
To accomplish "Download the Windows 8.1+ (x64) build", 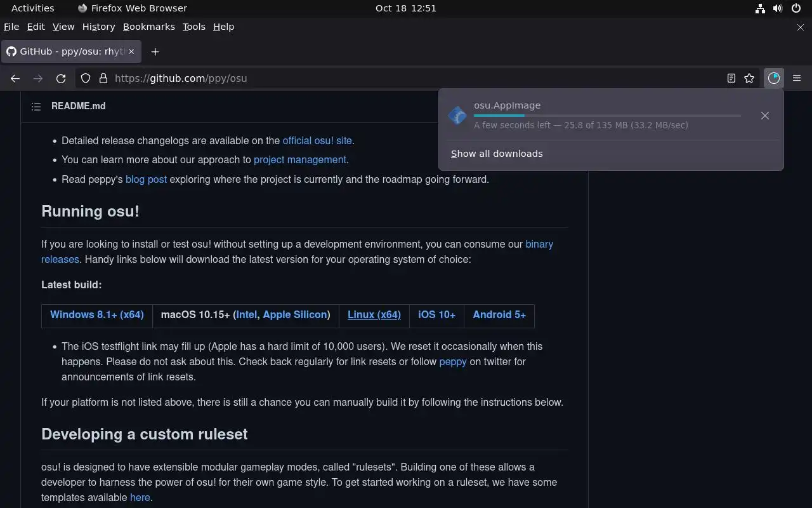I will click(x=97, y=314).
